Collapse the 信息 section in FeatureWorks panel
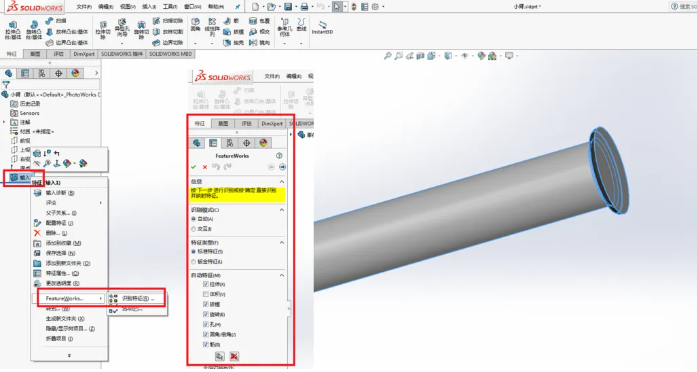The width and height of the screenshot is (697, 372). point(282,182)
